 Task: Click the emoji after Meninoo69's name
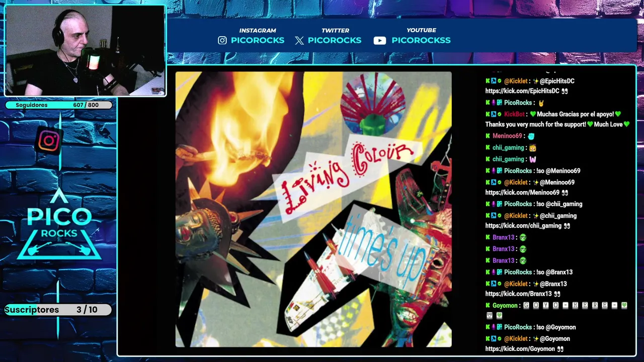pyautogui.click(x=531, y=136)
